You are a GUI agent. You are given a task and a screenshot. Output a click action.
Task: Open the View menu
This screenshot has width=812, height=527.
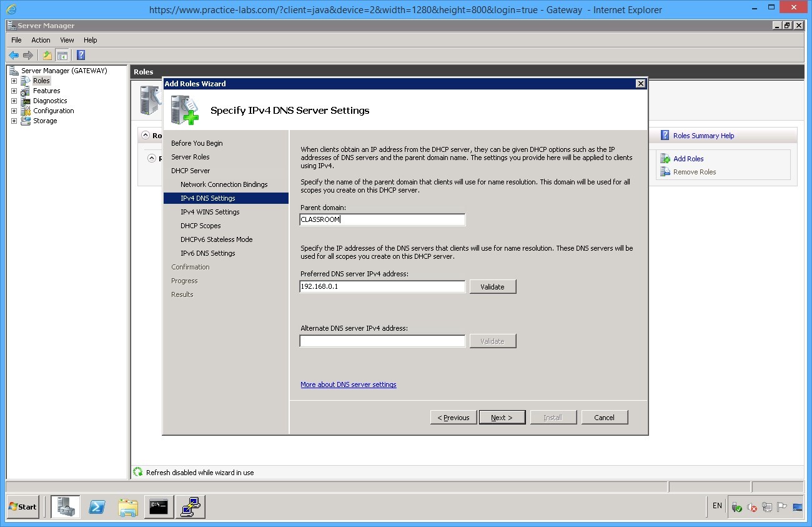[67, 40]
